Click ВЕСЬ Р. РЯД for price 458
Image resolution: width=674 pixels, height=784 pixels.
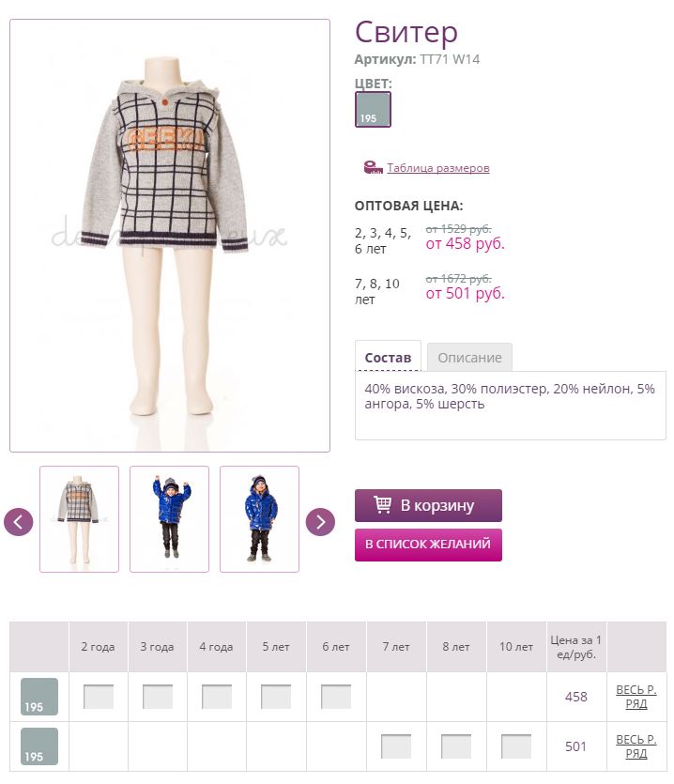(636, 697)
